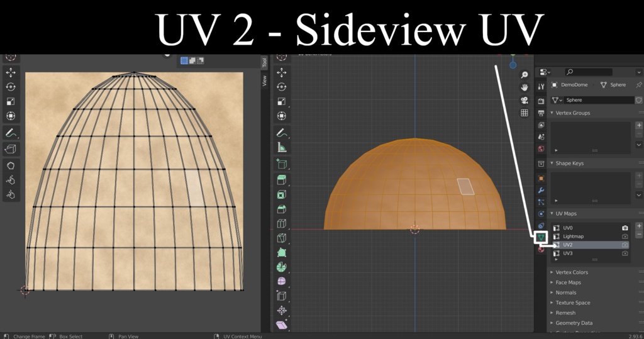
Task: Expand the Texture Space panel
Action: click(x=552, y=303)
